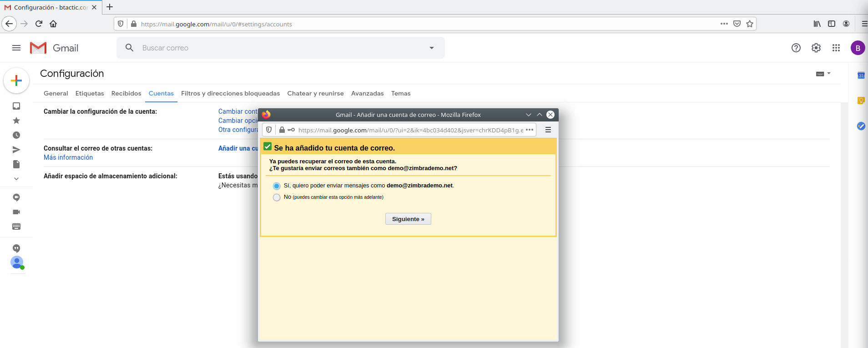Open Snoozed clock icon
Viewport: 868px width, 348px height.
pyautogui.click(x=16, y=135)
